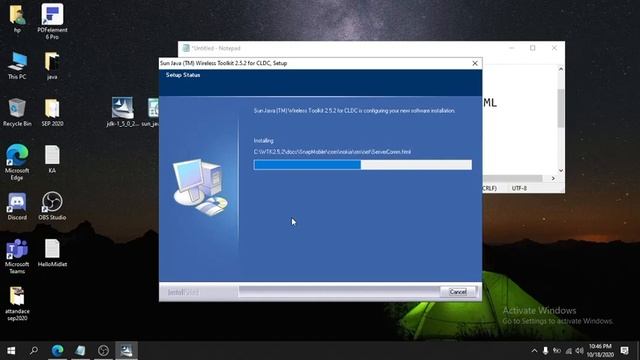Viewport: 640px width, 360px height.
Task: Open OBS Studio desktop shortcut
Action: [x=52, y=206]
